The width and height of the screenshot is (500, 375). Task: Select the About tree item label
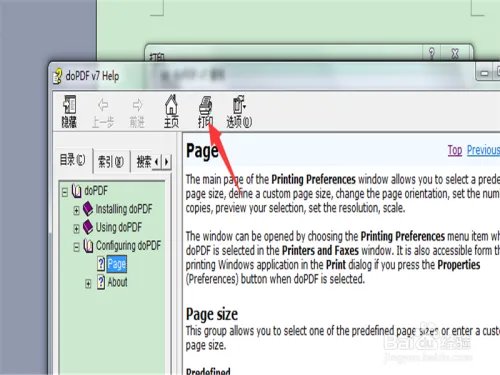[117, 282]
